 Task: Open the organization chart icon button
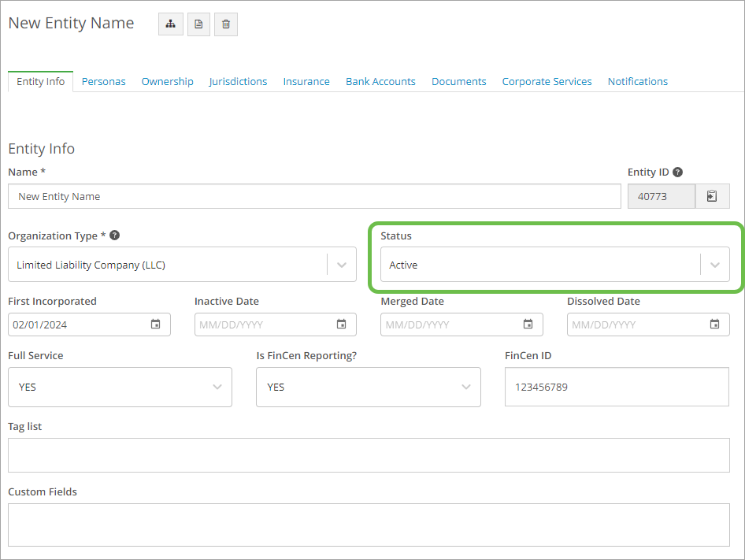[171, 24]
